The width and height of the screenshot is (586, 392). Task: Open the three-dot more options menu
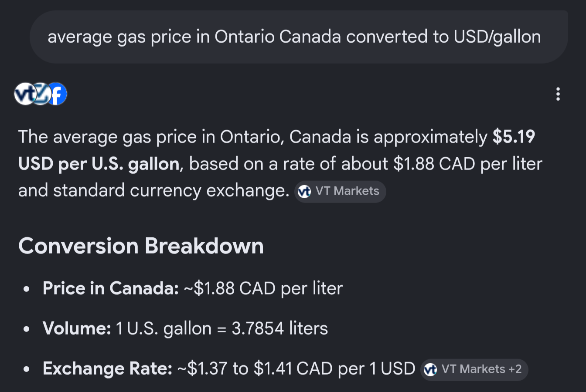click(x=558, y=94)
